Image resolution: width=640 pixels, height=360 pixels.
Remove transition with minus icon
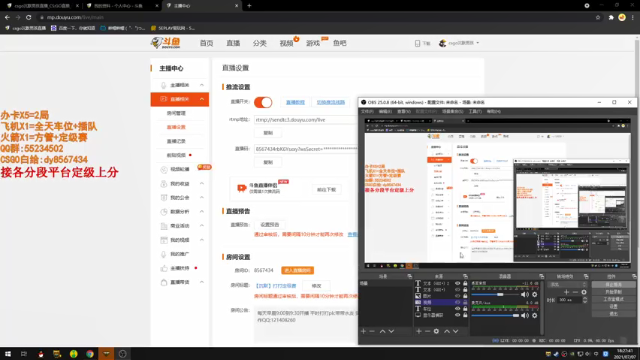click(x=575, y=292)
